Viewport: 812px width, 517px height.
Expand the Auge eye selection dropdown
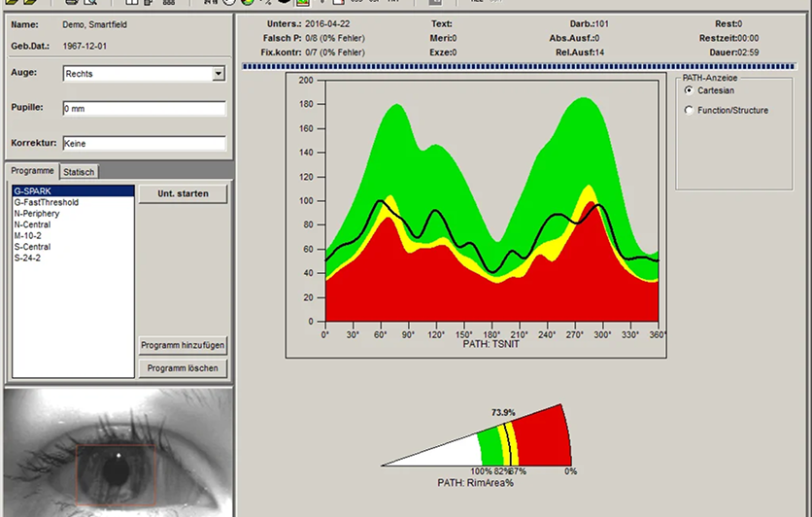[219, 74]
